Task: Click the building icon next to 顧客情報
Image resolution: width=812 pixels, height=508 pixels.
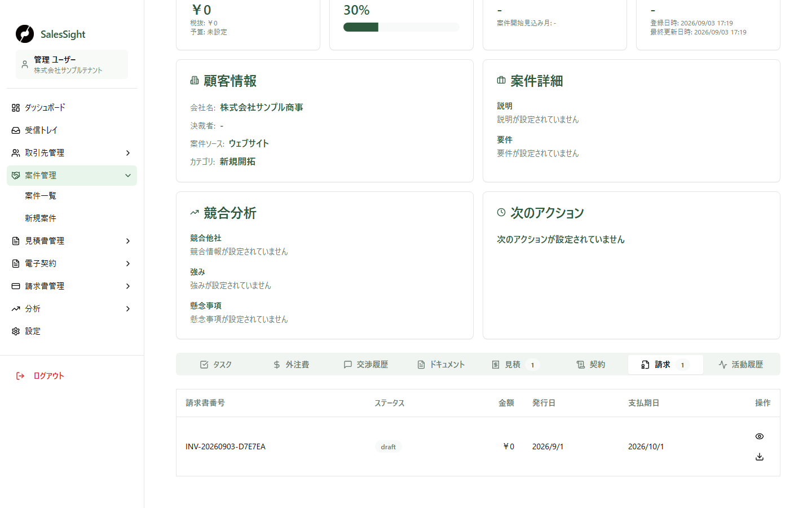Action: 195,81
